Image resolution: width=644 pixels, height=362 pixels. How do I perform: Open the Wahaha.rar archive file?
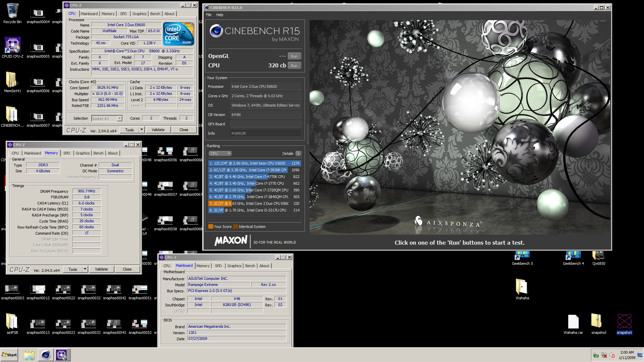pos(573,324)
